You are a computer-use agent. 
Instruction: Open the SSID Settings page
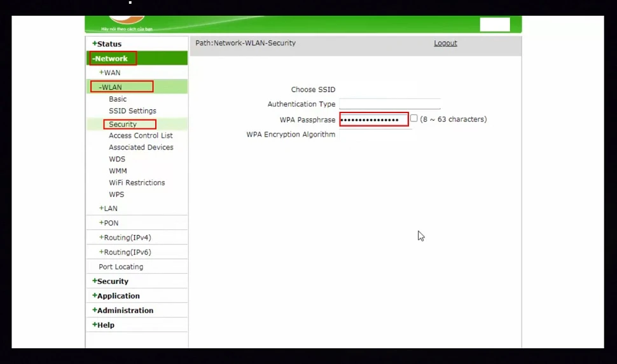[132, 111]
